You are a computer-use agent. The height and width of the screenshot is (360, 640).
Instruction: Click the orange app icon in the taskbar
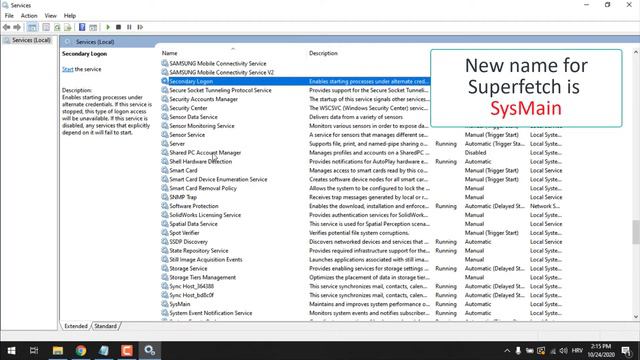[x=127, y=351]
